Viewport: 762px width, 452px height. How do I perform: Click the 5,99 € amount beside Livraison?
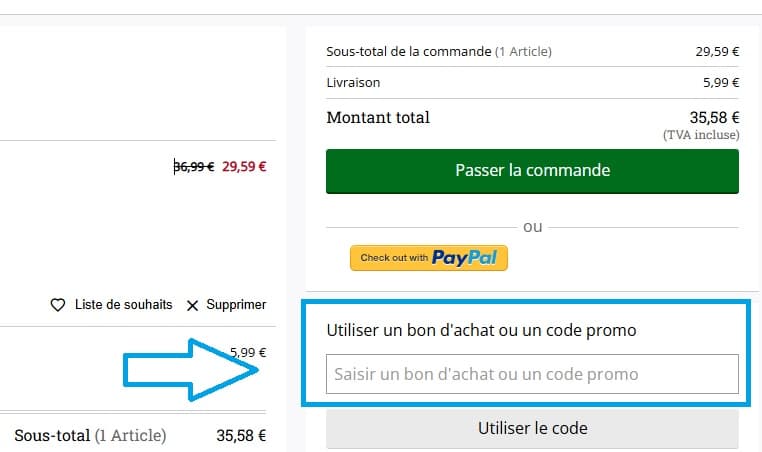pyautogui.click(x=720, y=83)
